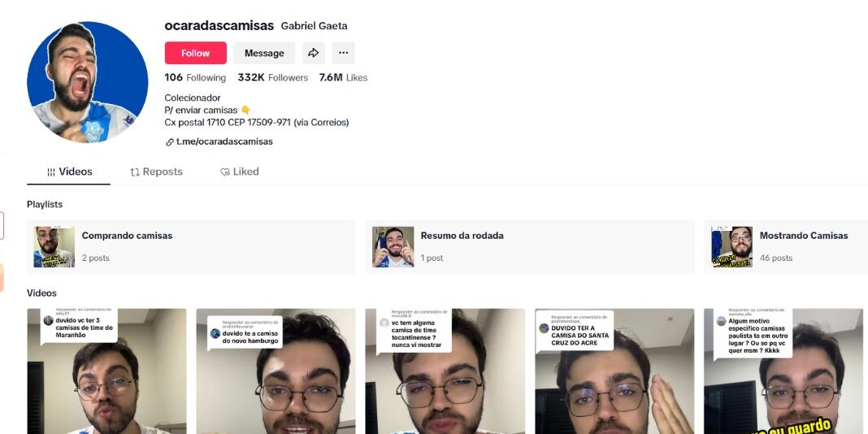Image resolution: width=868 pixels, height=434 pixels.
Task: Open the Comprando camisas playlist
Action: (192, 247)
